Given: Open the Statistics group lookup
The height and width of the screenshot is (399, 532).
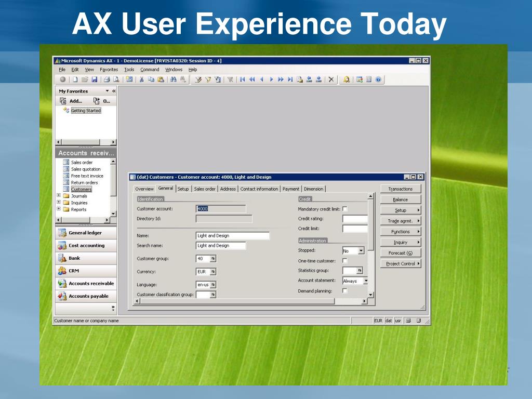Looking at the screenshot, I should (360, 270).
